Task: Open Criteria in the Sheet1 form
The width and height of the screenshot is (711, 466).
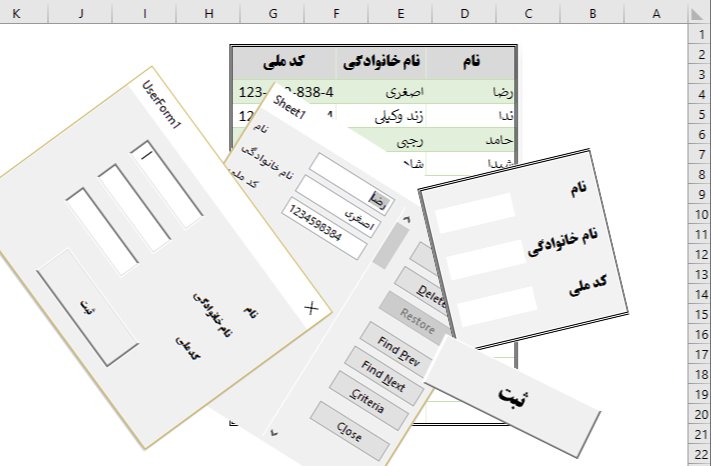Action: 368,400
